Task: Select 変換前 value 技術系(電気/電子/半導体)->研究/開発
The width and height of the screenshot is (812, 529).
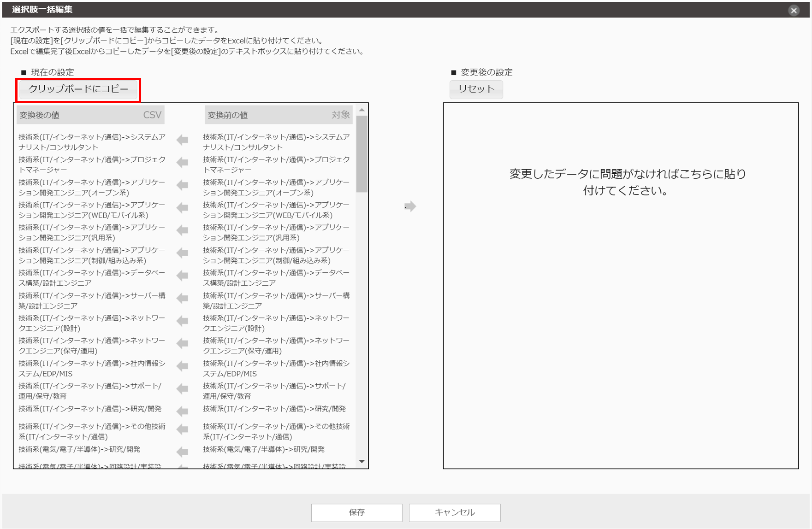Action: 264,449
